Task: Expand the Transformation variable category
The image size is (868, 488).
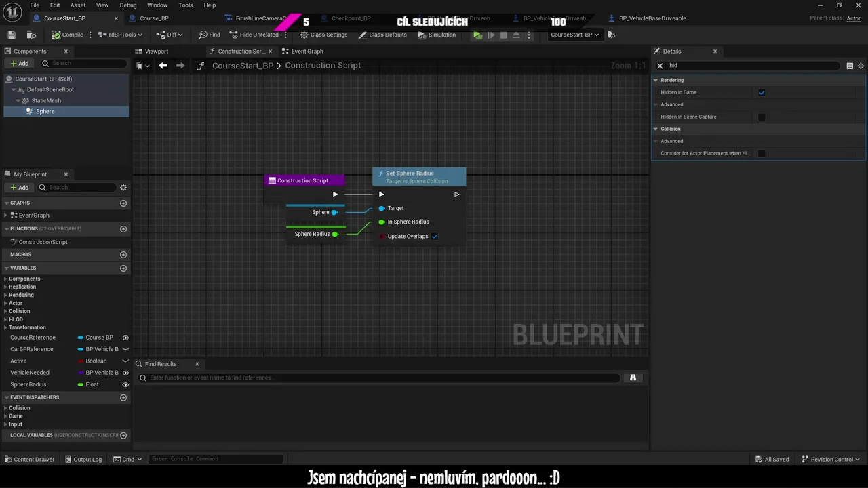Action: click(6, 328)
